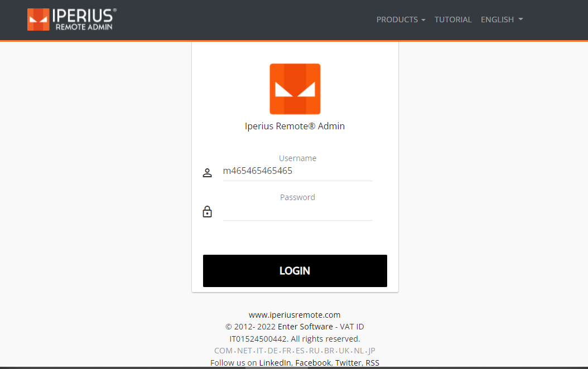Click the Password label

tap(298, 197)
